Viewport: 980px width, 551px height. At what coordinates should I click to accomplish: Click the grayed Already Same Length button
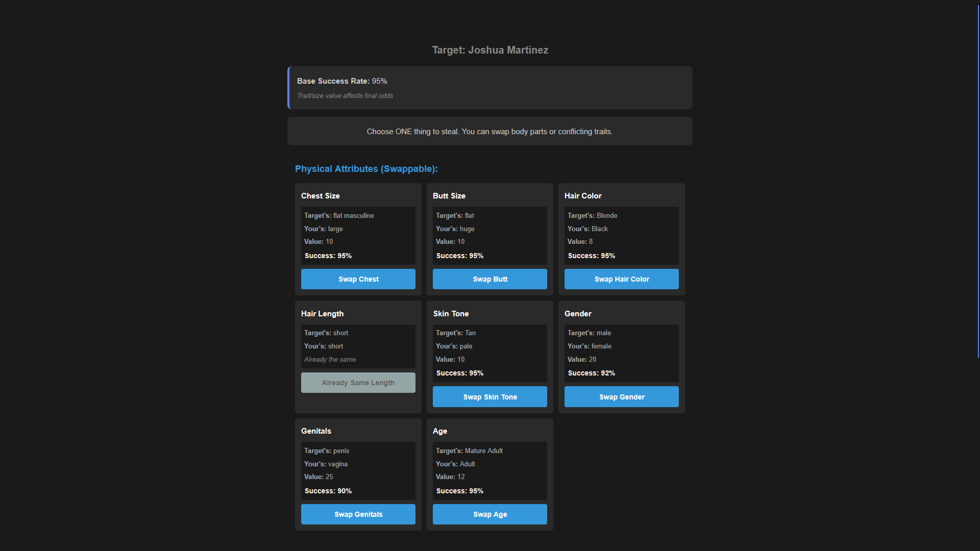coord(358,383)
